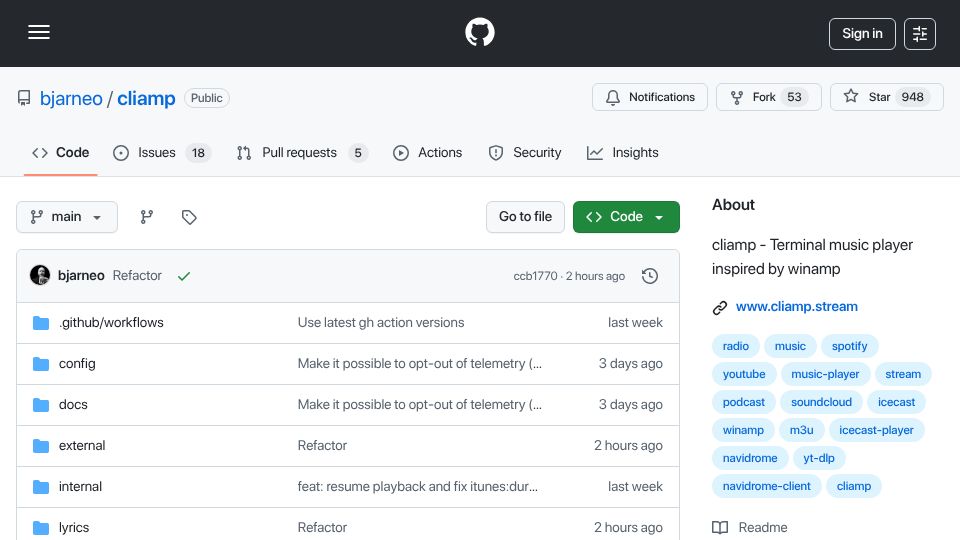
Task: Open latest Refactor commit message
Action: (137, 276)
